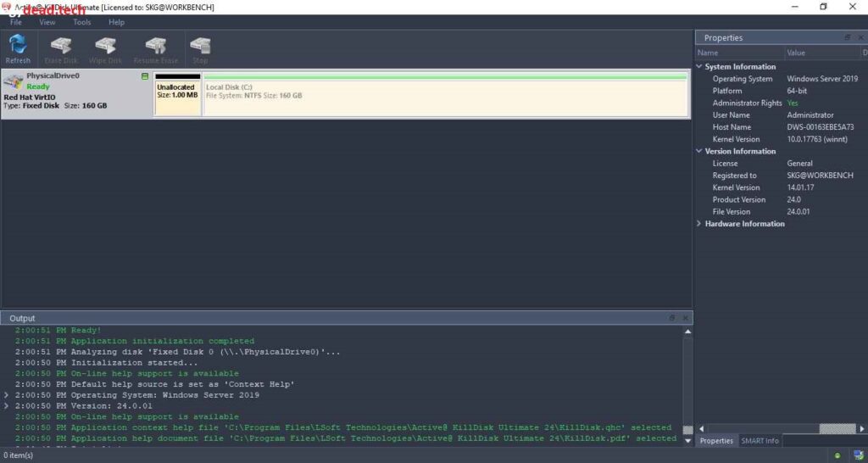Image resolution: width=868 pixels, height=463 pixels.
Task: Click the KillDisk.qhc context help log line
Action: (343, 427)
